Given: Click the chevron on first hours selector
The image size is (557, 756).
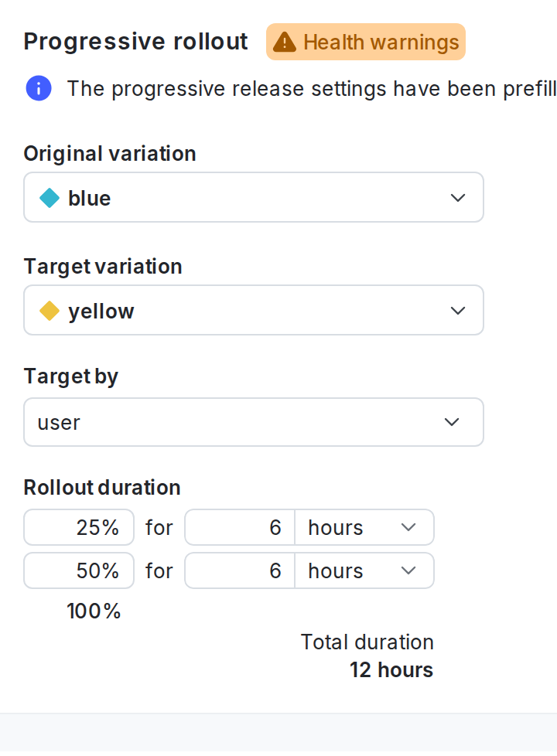Looking at the screenshot, I should click(409, 527).
